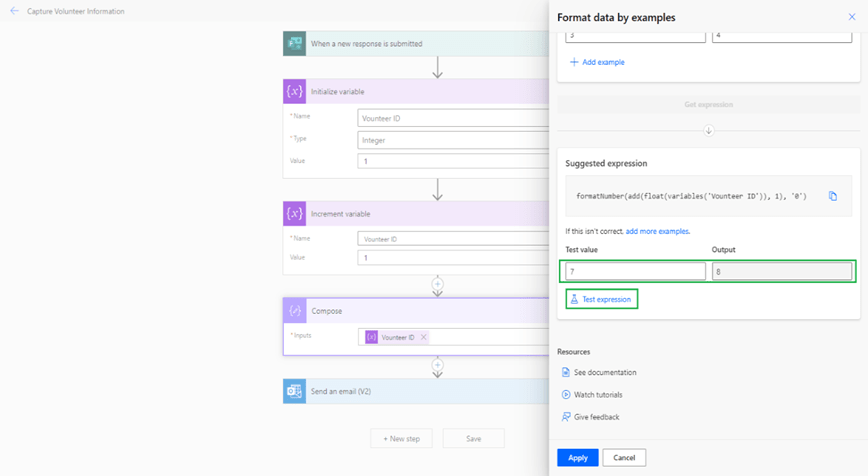The height and width of the screenshot is (476, 868).
Task: Copy the suggested expression to clipboard
Action: (832, 196)
